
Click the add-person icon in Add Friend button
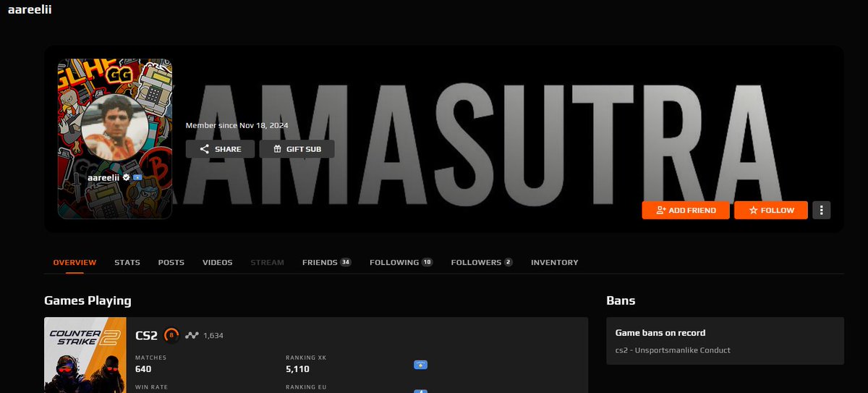pos(660,210)
